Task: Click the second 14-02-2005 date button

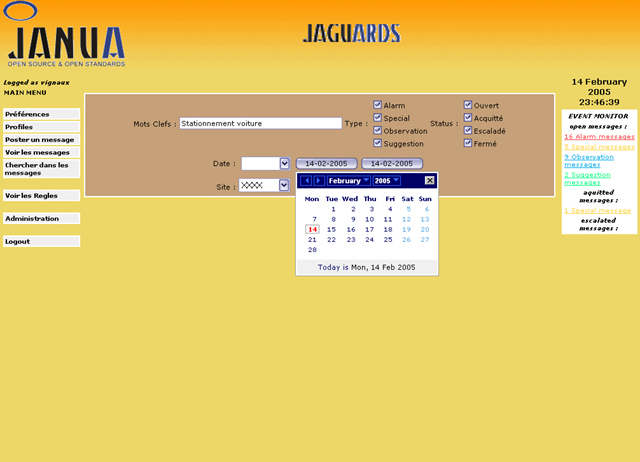Action: (x=392, y=163)
